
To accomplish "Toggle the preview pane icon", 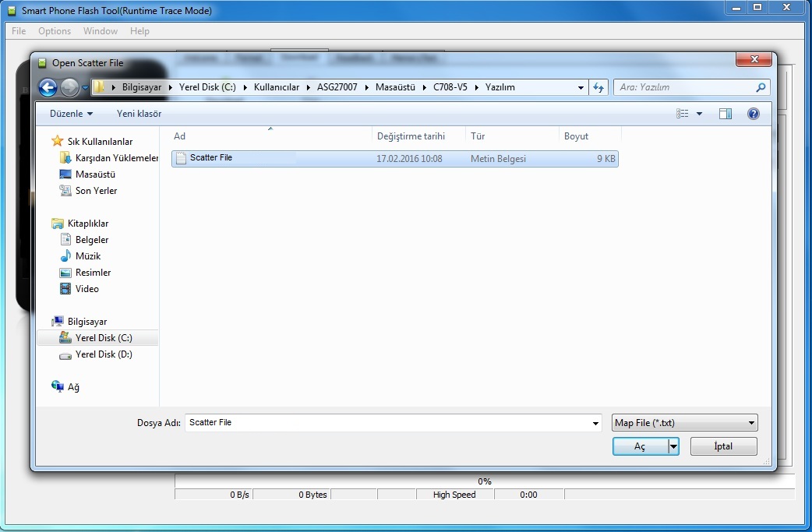I will coord(726,114).
